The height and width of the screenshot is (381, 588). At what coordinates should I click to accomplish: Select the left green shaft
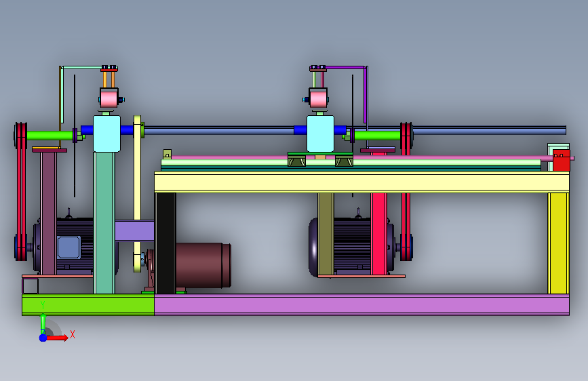point(50,136)
